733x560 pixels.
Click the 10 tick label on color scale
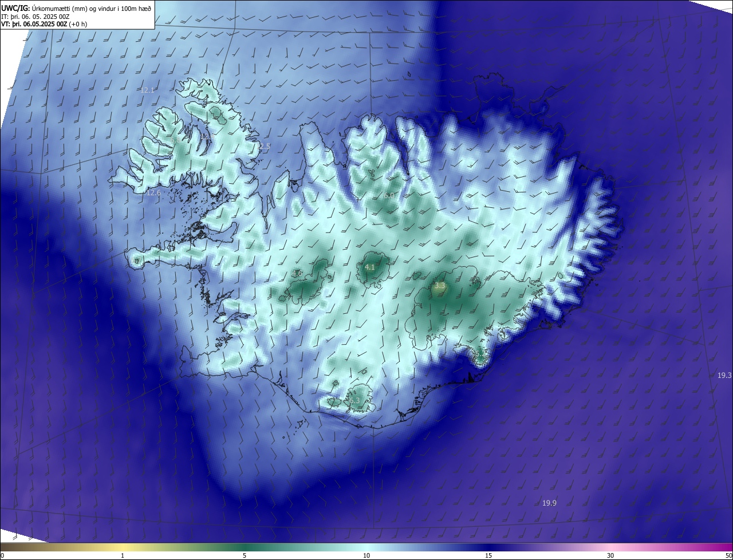(366, 555)
